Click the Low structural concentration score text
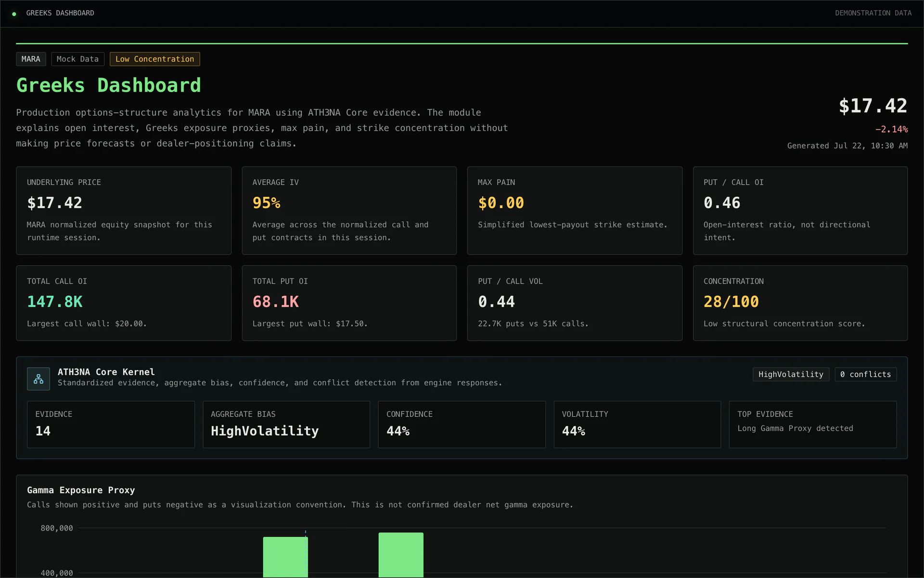 click(x=784, y=324)
